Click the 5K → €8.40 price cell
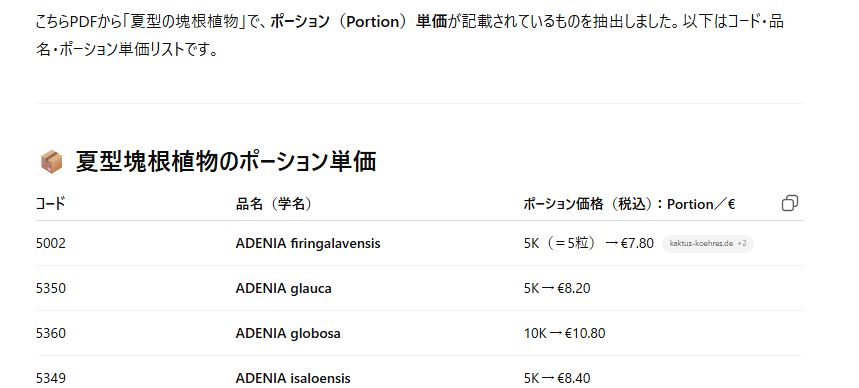Screen dimensions: 859x388 557,378
